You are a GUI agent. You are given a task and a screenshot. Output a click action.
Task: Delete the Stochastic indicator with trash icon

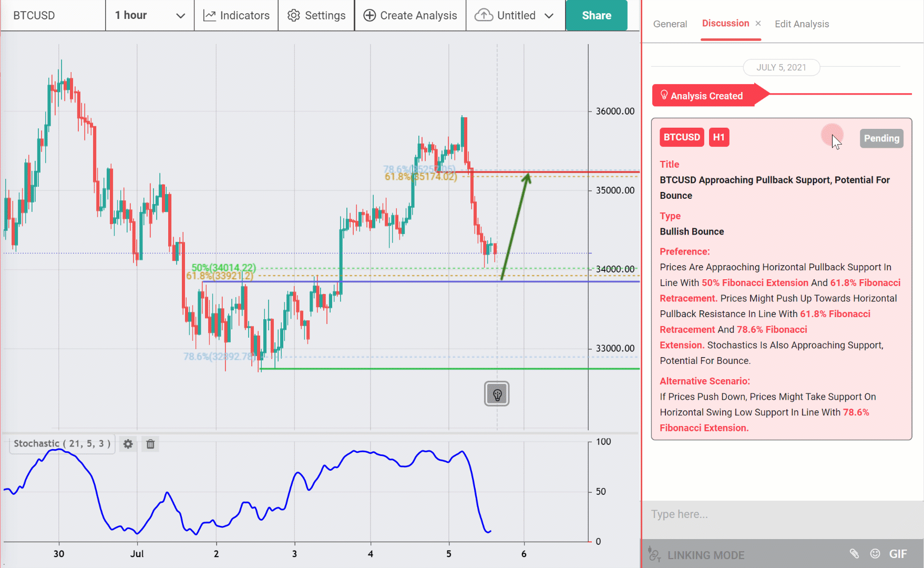(150, 444)
